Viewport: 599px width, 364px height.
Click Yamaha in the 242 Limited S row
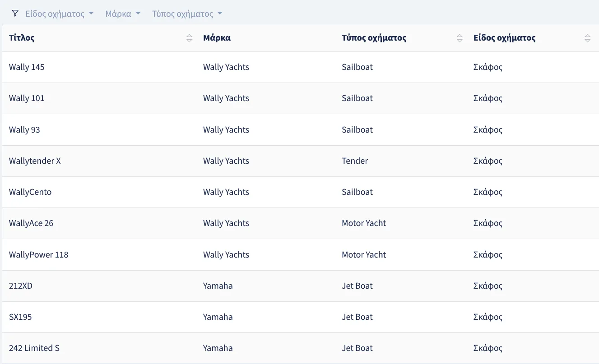218,348
